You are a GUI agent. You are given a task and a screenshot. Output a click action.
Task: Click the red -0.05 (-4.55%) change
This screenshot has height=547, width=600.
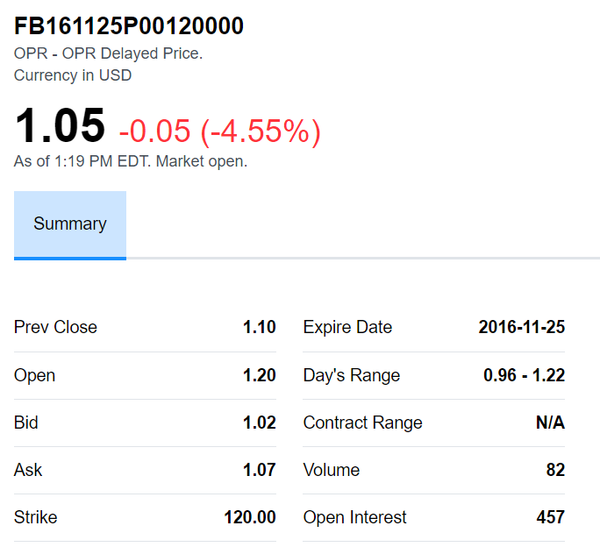pos(219,131)
